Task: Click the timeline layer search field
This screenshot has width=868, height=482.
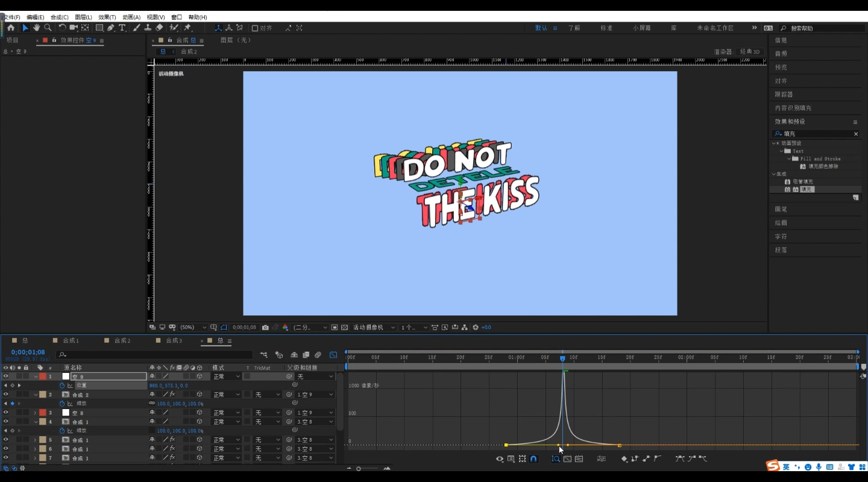Action: [x=154, y=355]
